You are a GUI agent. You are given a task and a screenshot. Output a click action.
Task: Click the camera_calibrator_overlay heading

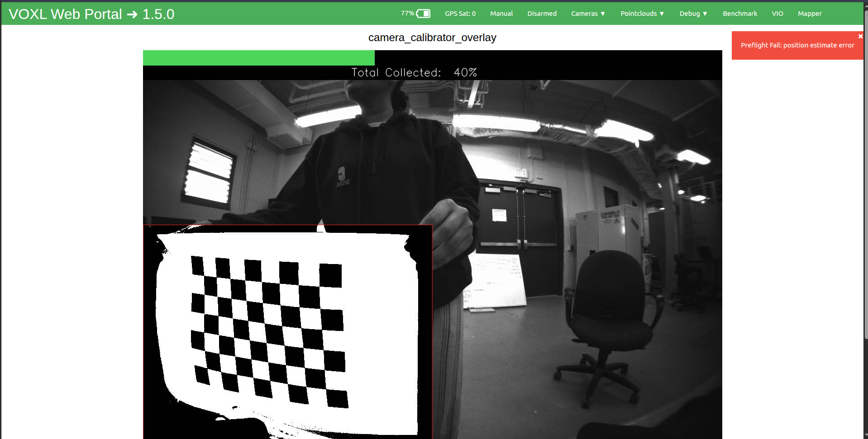pos(432,38)
